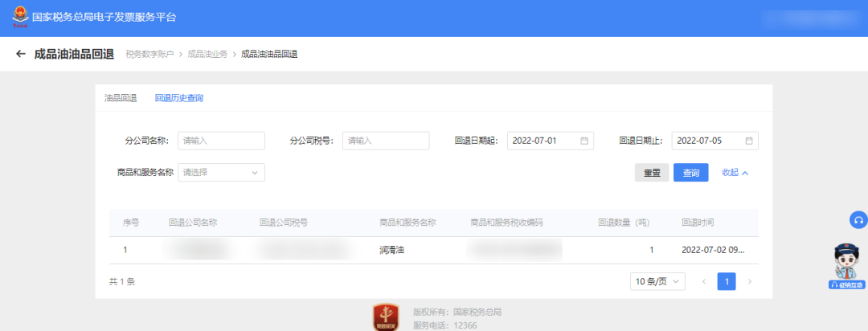The width and height of the screenshot is (868, 331).
Task: Go to previous page arrow in pagination
Action: pyautogui.click(x=704, y=281)
